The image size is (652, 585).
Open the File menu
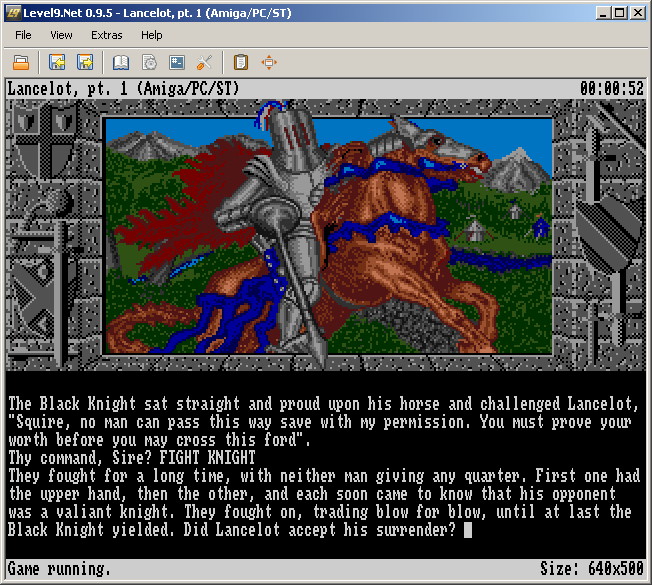23,35
